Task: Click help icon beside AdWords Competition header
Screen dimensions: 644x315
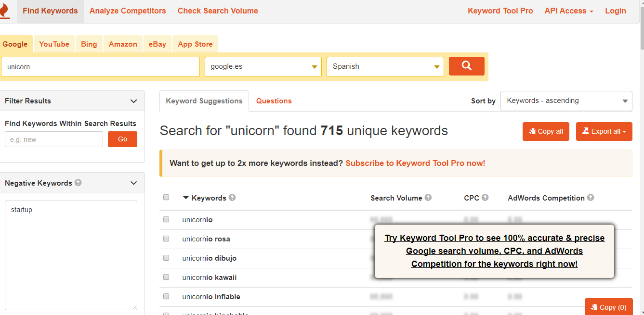Action: tap(591, 198)
